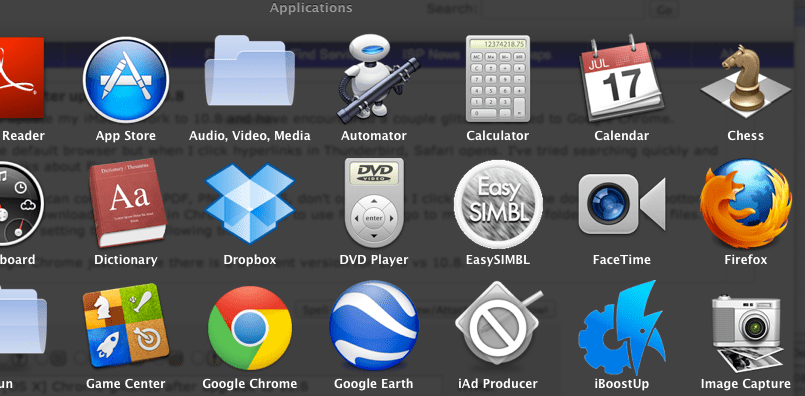805x396 pixels.
Task: Launch Google Chrome
Action: pyautogui.click(x=250, y=328)
